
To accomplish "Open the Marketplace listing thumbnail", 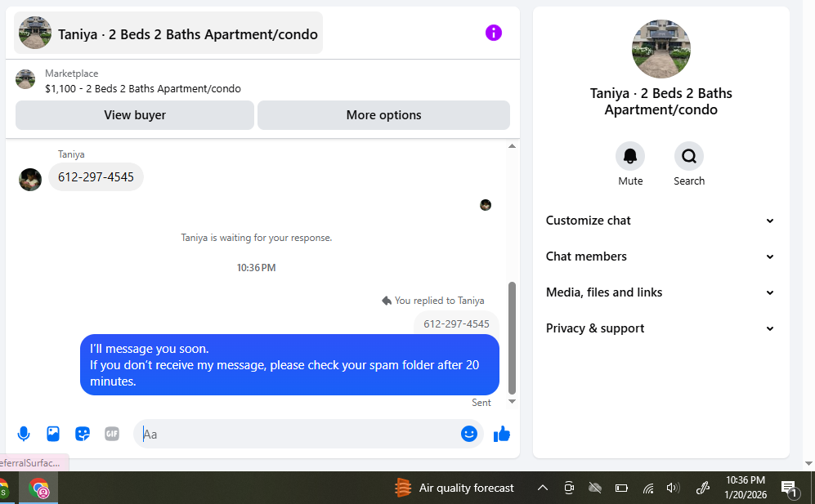I will click(x=25, y=79).
